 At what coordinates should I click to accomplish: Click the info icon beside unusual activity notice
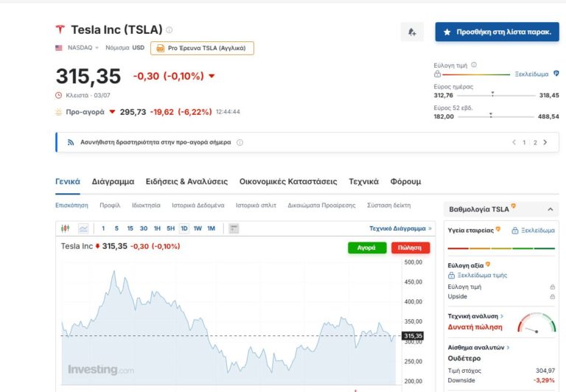coord(240,142)
